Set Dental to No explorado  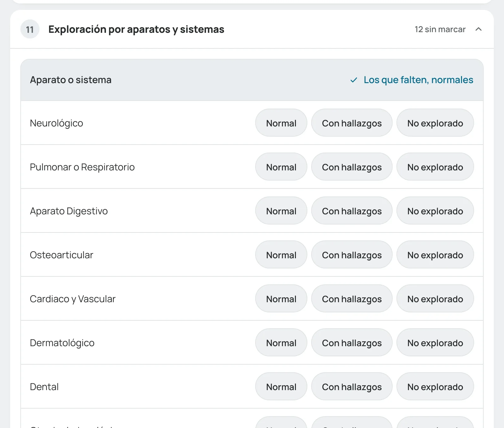pyautogui.click(x=435, y=387)
